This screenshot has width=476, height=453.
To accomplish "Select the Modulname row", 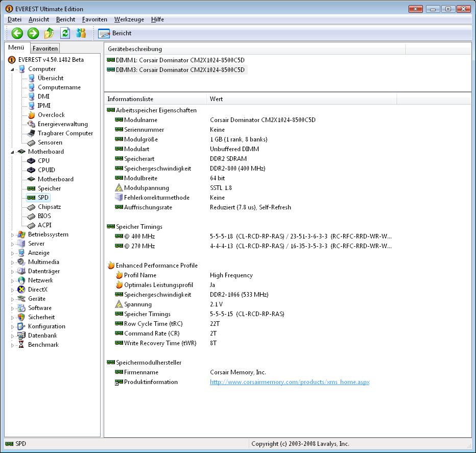I will (215, 120).
